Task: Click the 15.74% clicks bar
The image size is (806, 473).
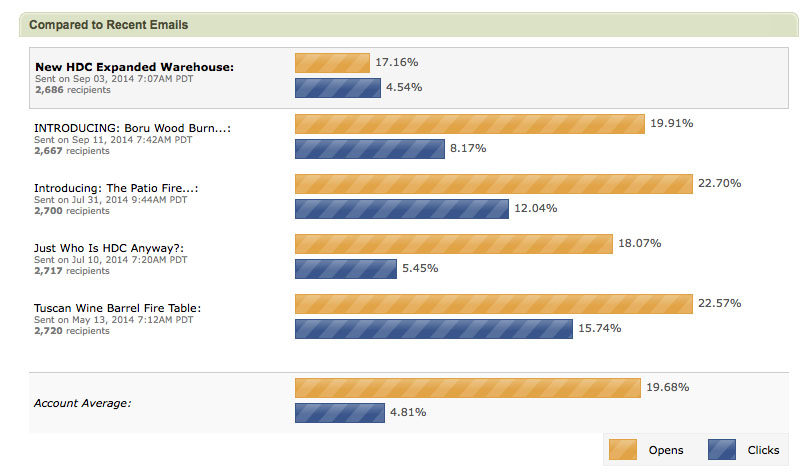Action: (433, 329)
